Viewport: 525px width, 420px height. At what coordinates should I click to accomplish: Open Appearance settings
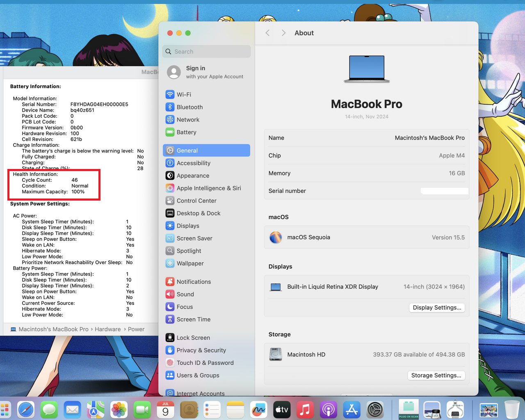(206, 176)
